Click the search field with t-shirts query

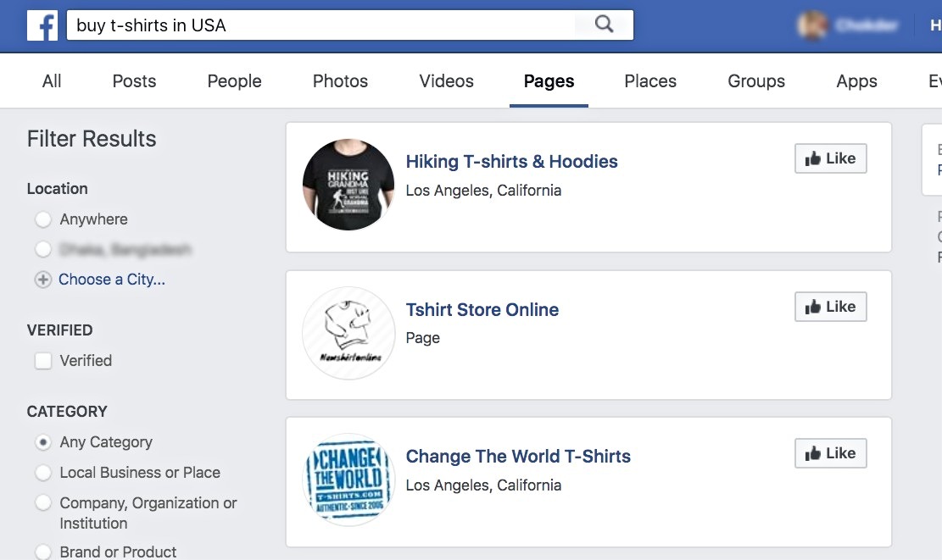coord(322,25)
